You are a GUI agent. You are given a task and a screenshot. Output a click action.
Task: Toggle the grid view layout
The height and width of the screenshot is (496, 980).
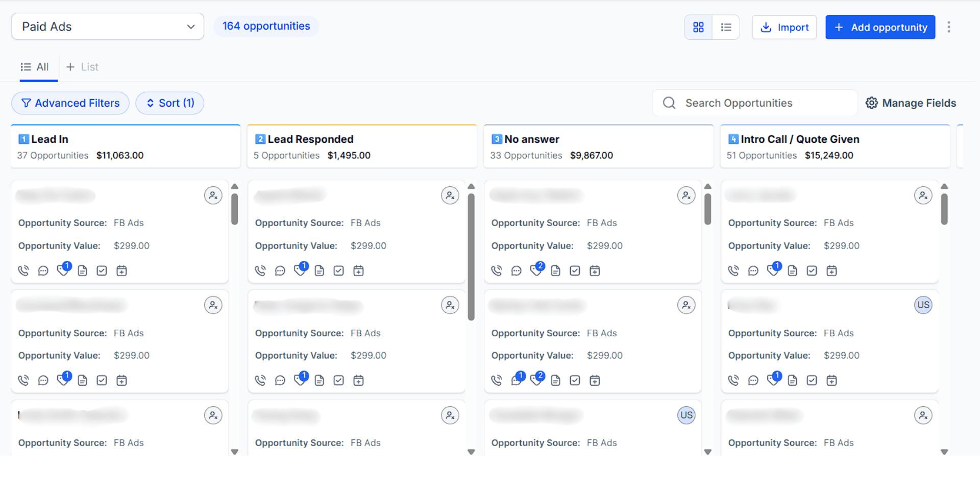698,27
